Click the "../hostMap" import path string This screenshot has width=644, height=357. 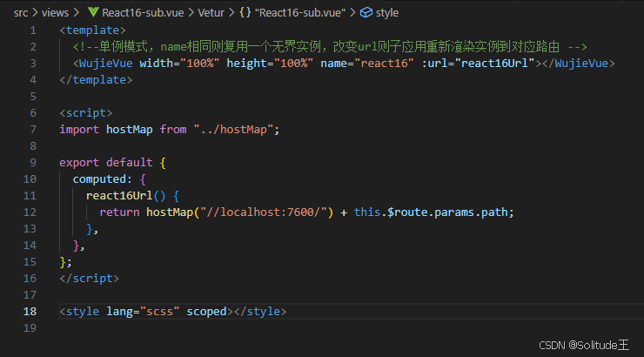click(233, 130)
